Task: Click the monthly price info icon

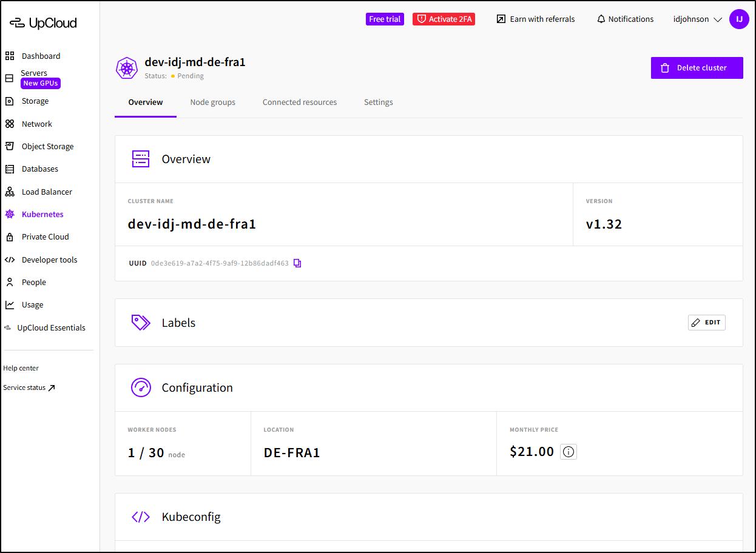Action: click(568, 452)
